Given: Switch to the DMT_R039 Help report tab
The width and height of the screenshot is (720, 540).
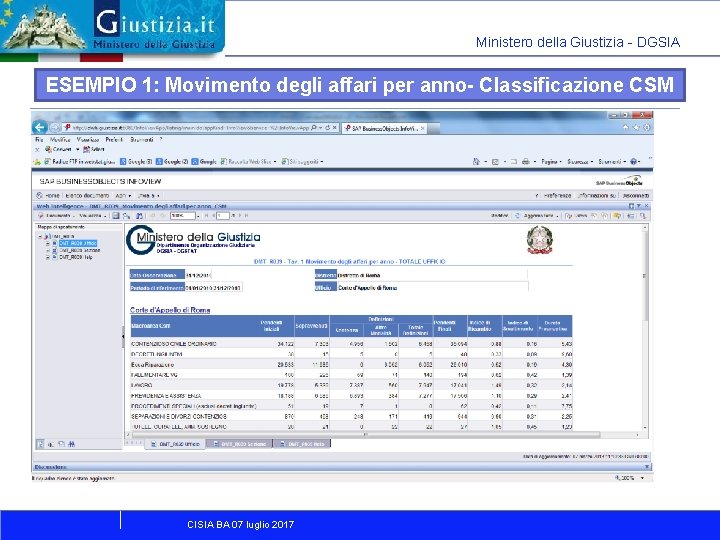Looking at the screenshot, I should point(302,444).
